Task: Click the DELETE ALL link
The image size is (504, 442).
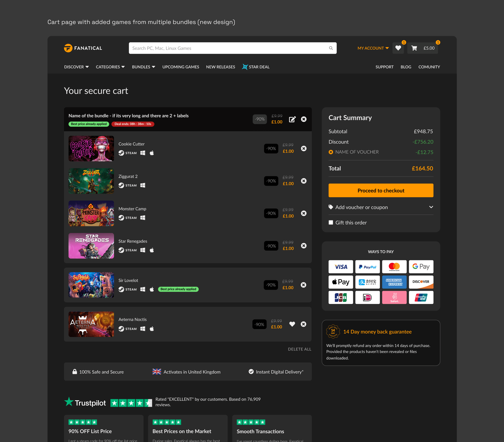Action: coord(299,348)
